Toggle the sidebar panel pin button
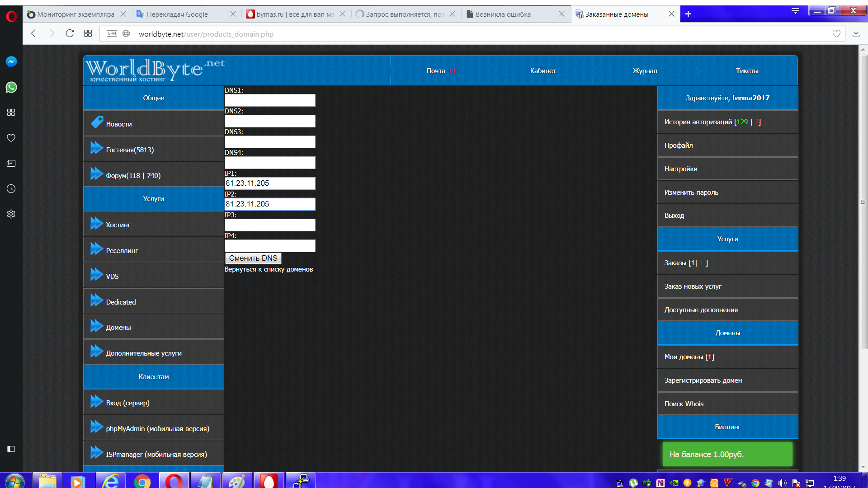Screen dimensions: 868x488 [x=11, y=449]
